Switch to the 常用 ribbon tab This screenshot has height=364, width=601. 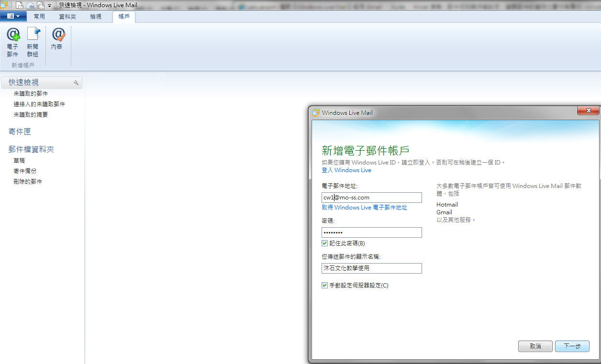[39, 17]
